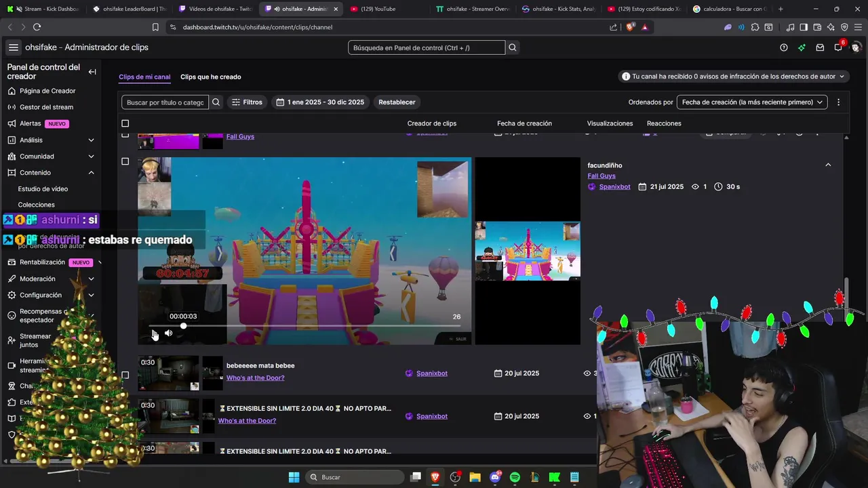The width and height of the screenshot is (868, 488).
Task: Seek using the clip player progress bar
Action: (305, 326)
